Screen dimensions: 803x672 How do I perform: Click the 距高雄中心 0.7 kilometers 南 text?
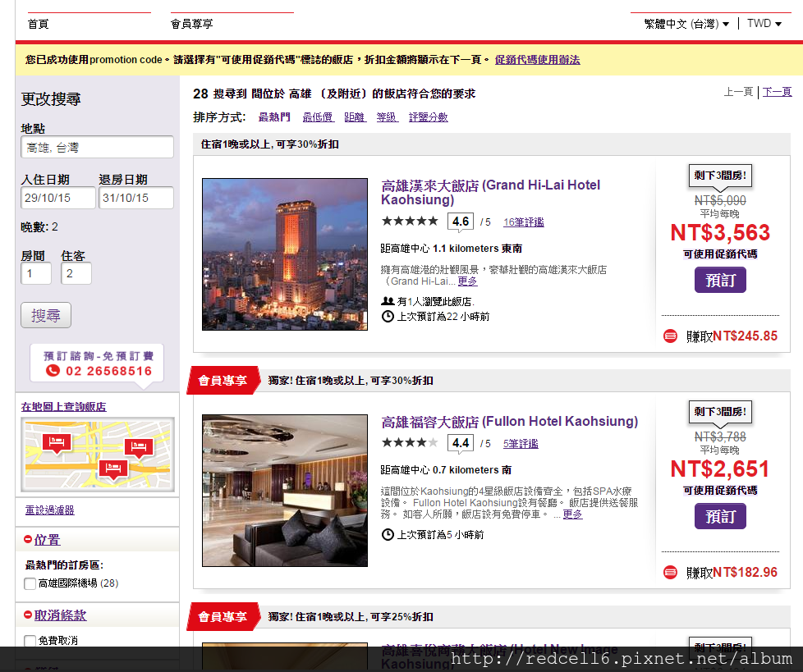446,470
